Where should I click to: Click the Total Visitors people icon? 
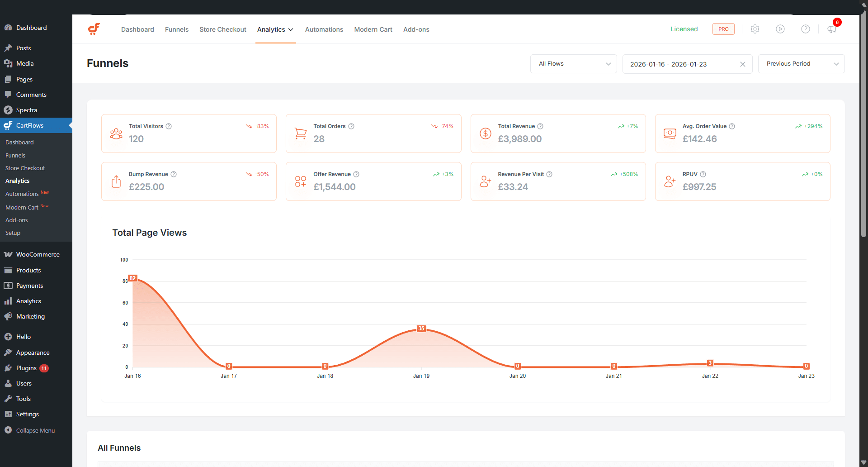tap(116, 133)
